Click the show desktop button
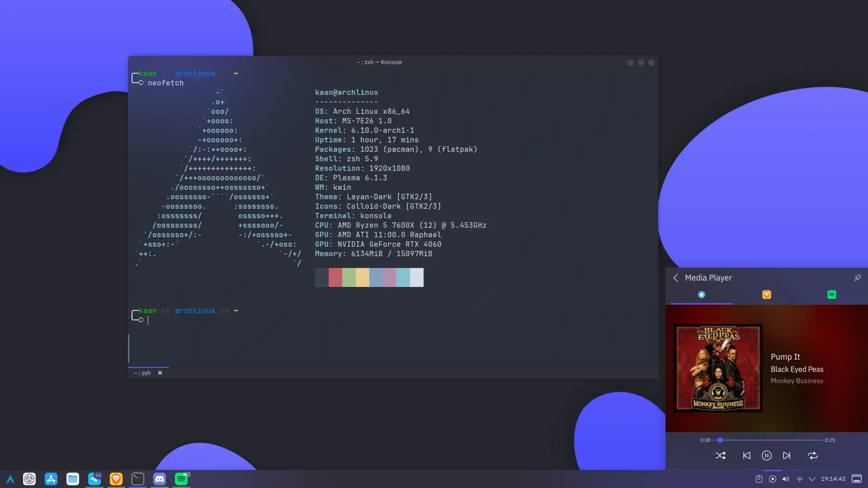 point(857,479)
